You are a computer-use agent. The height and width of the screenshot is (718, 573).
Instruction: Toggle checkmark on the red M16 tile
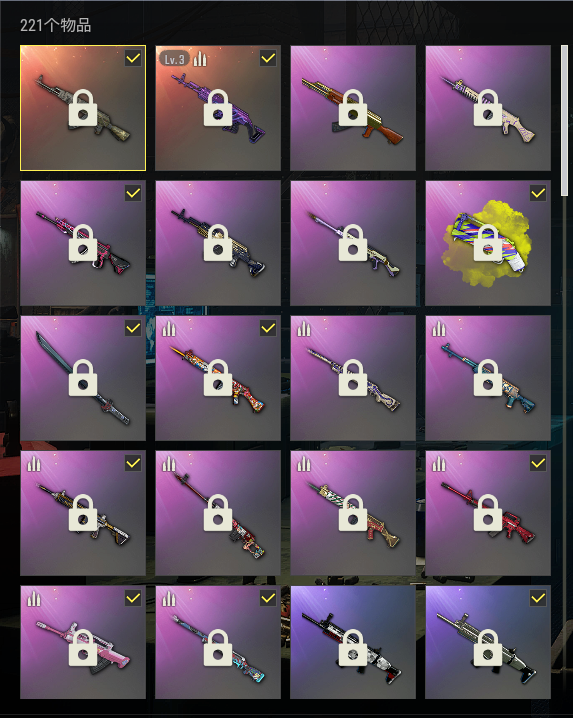point(538,463)
